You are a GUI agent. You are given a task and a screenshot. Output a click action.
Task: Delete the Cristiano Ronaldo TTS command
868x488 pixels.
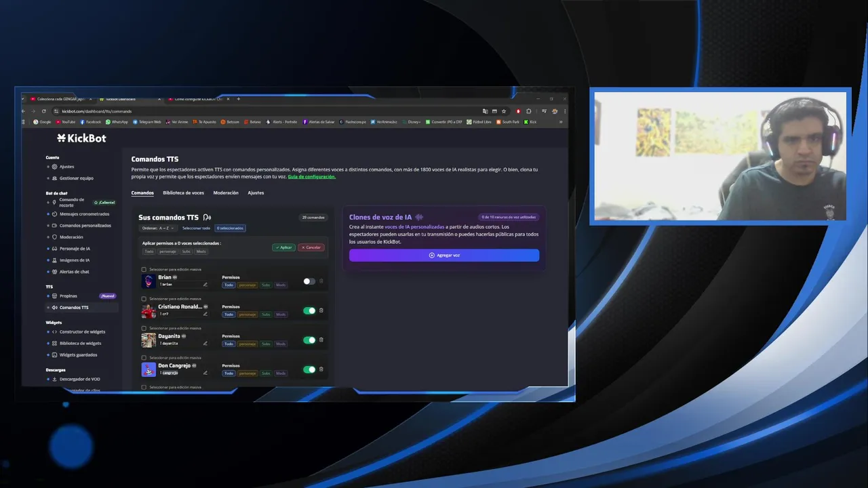[321, 310]
